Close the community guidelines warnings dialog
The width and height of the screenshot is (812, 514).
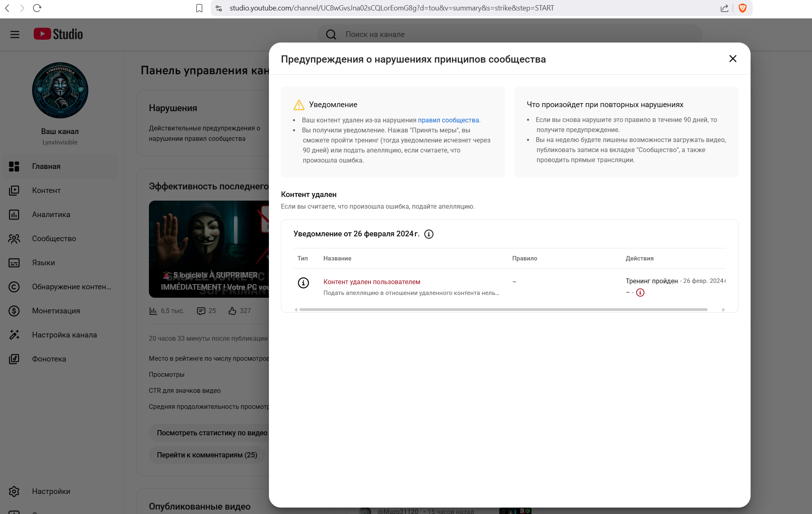(733, 59)
